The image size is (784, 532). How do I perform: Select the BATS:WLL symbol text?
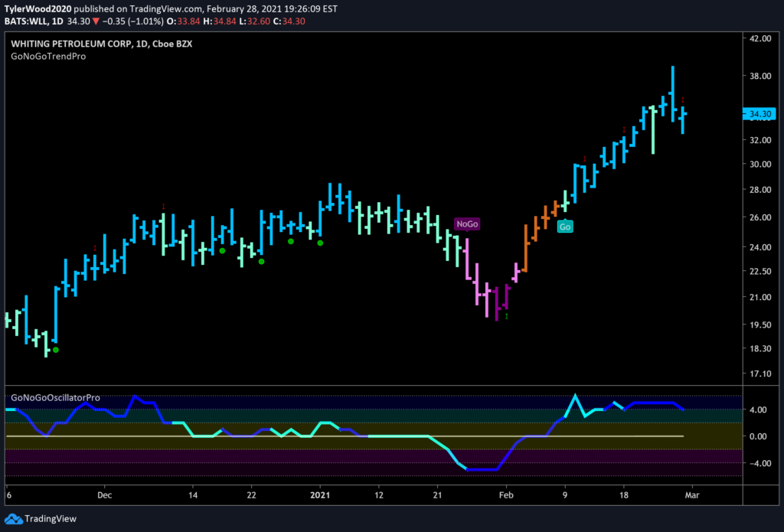[x=25, y=21]
